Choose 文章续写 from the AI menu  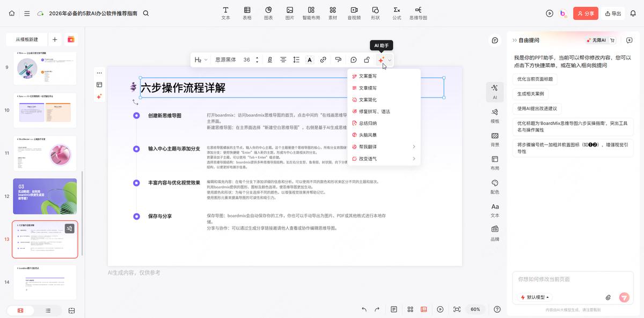tap(384, 88)
